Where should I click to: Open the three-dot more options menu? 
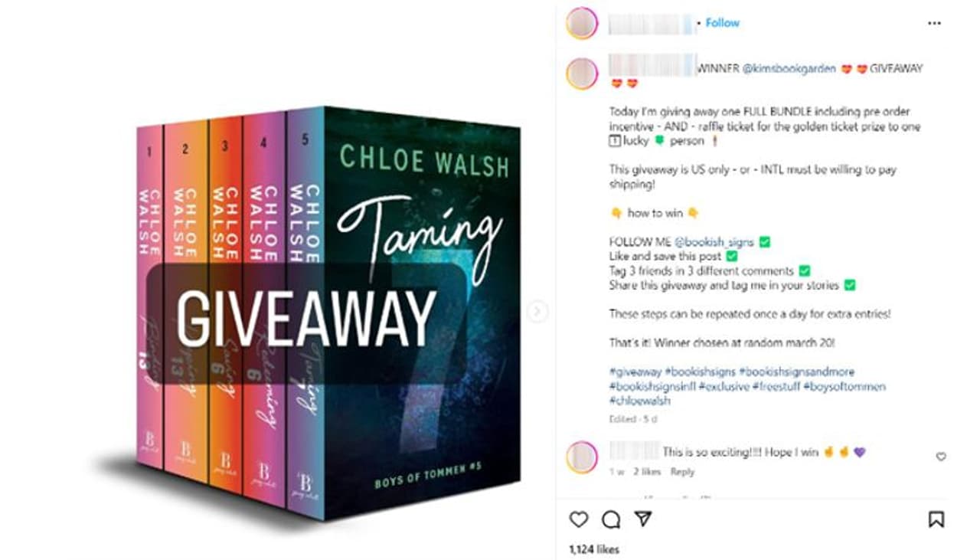[934, 23]
